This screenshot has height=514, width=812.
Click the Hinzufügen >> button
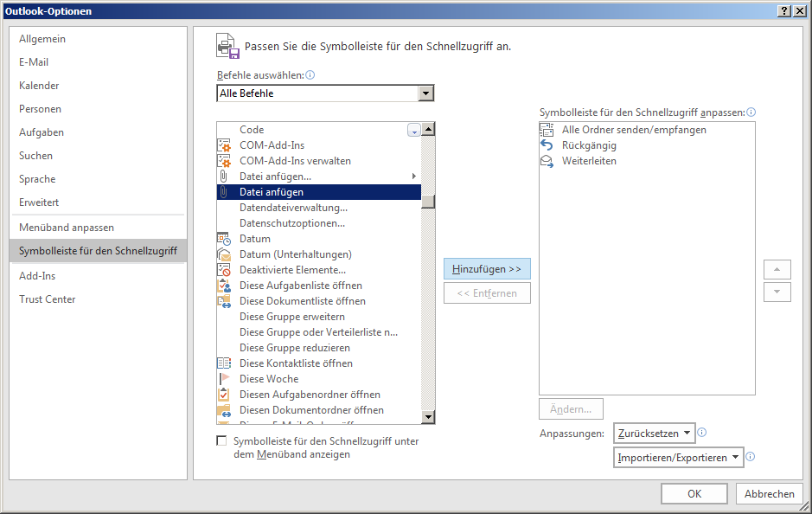pos(487,269)
